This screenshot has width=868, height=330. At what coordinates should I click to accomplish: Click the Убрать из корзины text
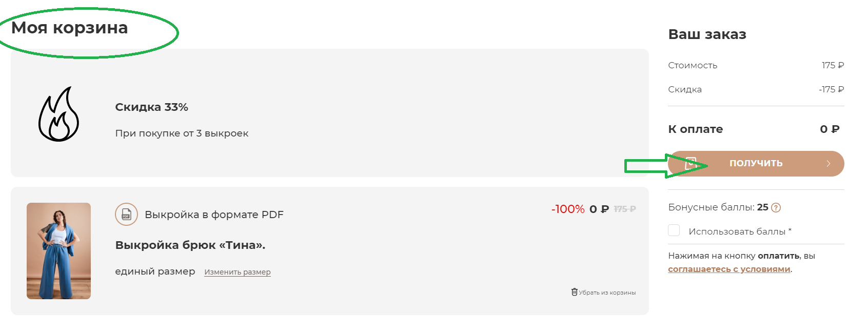(607, 293)
